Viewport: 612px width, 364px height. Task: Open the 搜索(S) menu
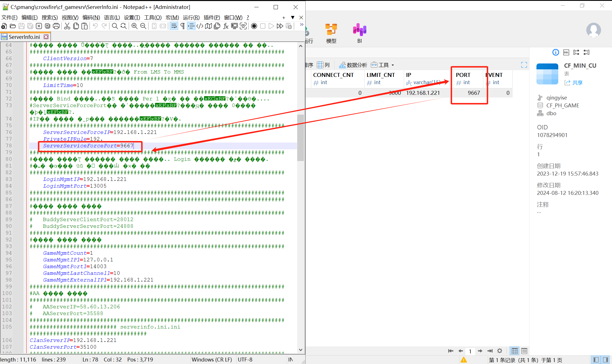pos(50,18)
